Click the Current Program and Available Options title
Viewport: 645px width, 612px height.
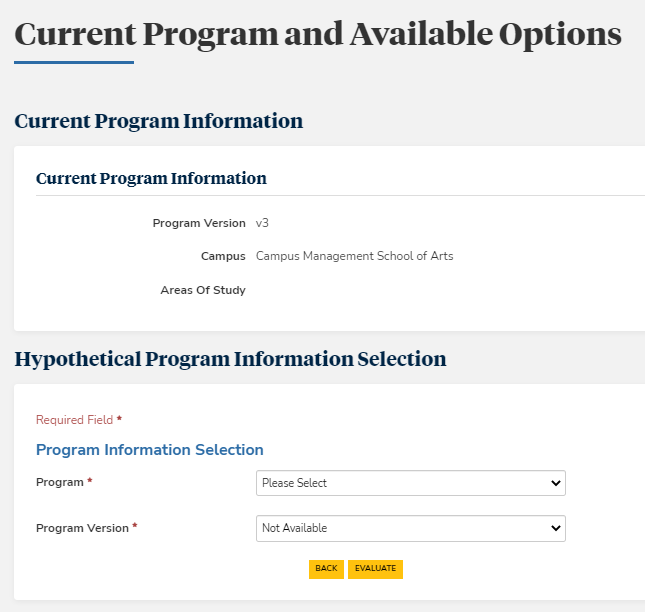coord(318,34)
